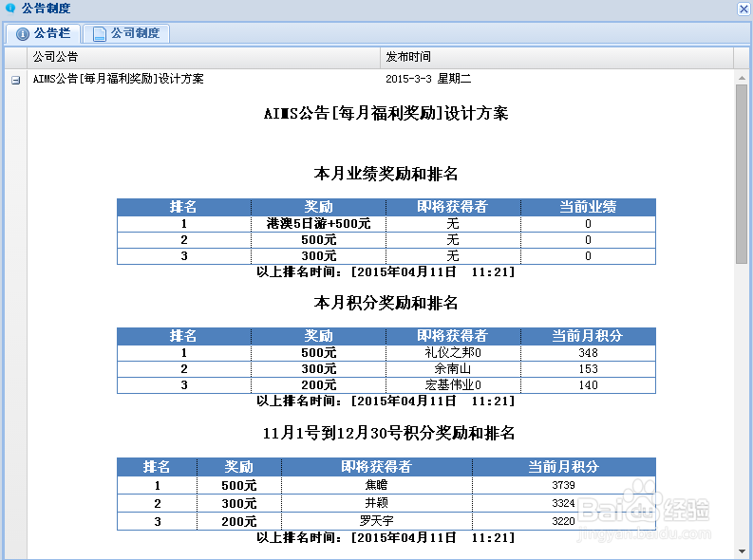Click the winner name 余南山
Screen dimensions: 753x560
tap(453, 369)
